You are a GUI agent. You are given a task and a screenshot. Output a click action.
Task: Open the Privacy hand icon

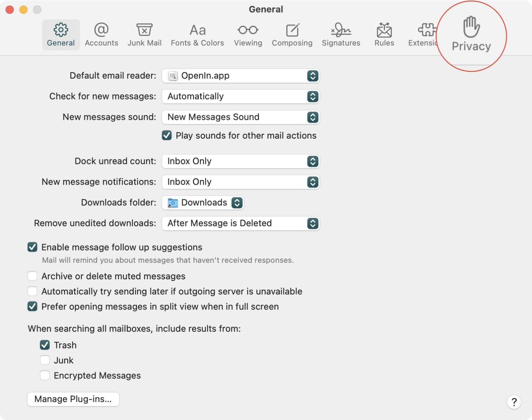pos(471,33)
